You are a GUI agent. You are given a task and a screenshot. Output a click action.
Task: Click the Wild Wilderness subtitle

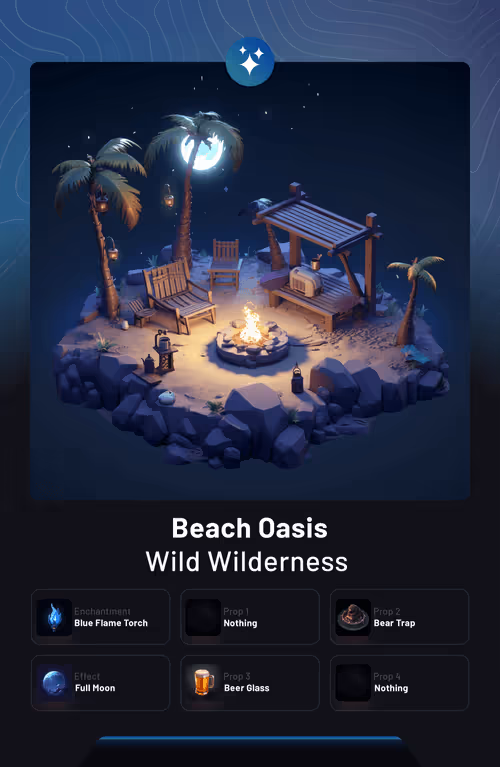(247, 562)
